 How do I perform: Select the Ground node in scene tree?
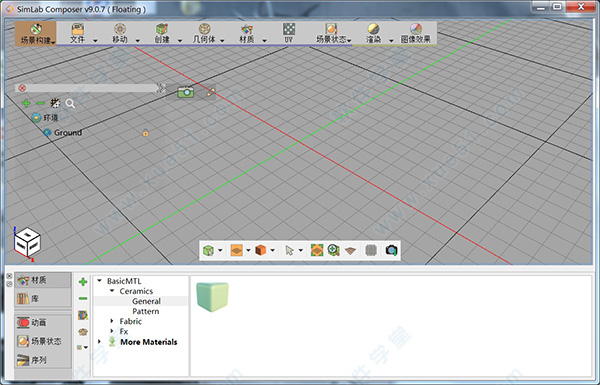pos(63,132)
